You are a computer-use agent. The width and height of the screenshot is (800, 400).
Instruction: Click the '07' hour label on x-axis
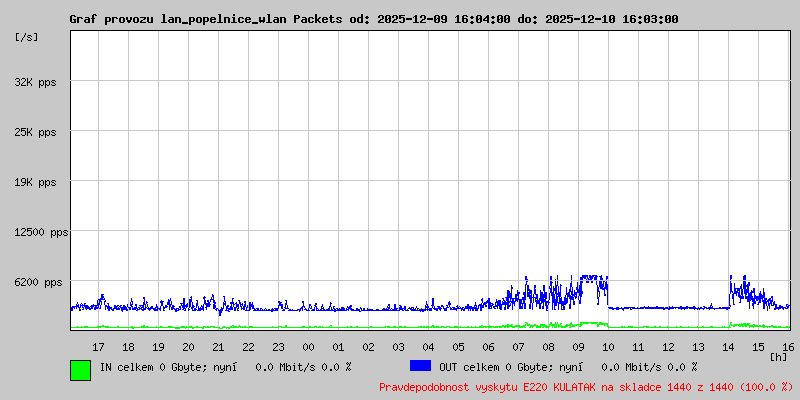click(518, 347)
